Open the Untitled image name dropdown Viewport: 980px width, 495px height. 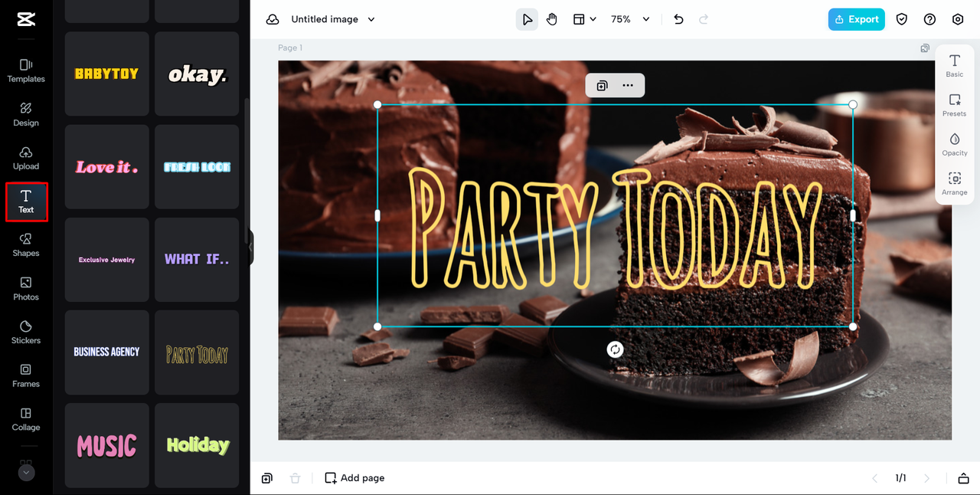333,19
